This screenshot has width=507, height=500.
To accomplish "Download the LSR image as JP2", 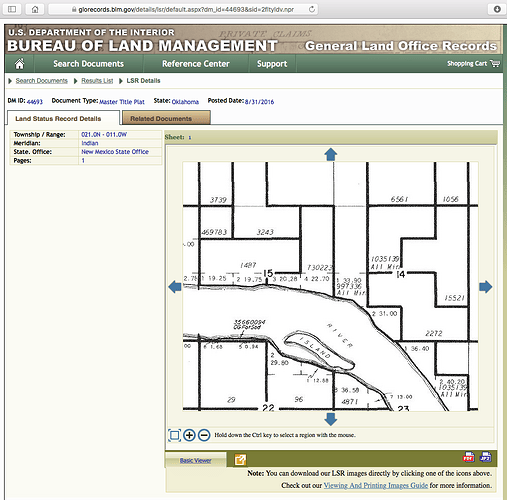I will (485, 457).
